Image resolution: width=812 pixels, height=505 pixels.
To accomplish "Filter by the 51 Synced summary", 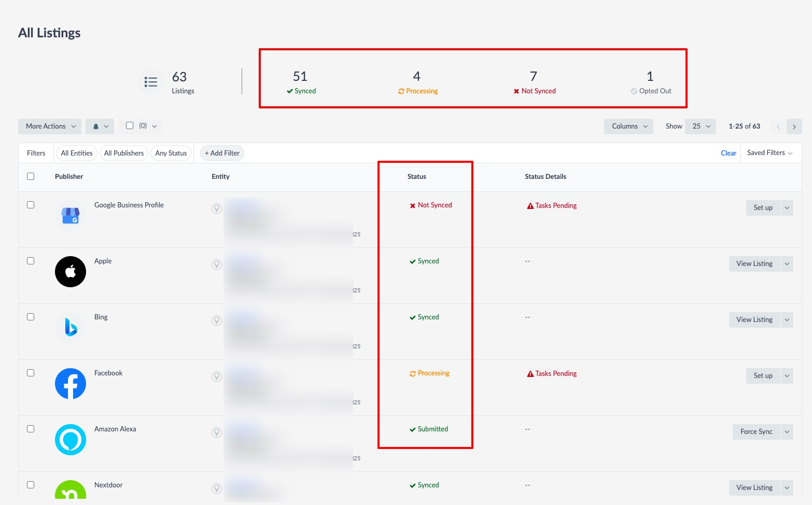I will 301,82.
